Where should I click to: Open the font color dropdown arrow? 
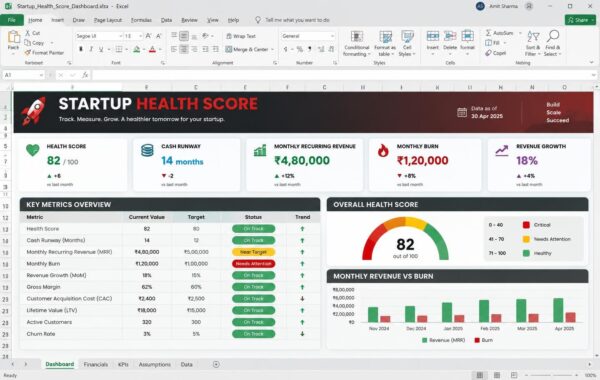point(160,50)
